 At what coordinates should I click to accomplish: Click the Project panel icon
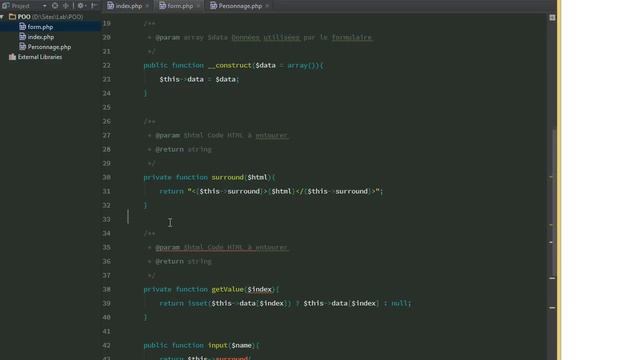coord(5,6)
